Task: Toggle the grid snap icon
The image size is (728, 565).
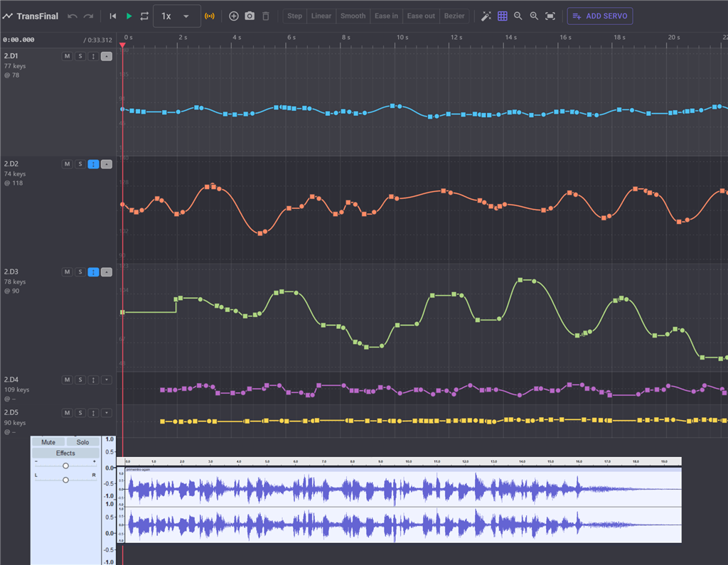Action: pos(503,16)
